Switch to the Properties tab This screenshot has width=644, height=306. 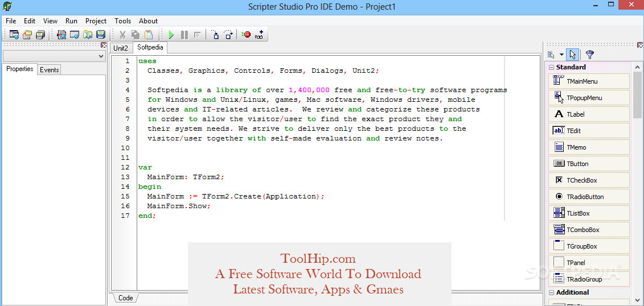20,69
